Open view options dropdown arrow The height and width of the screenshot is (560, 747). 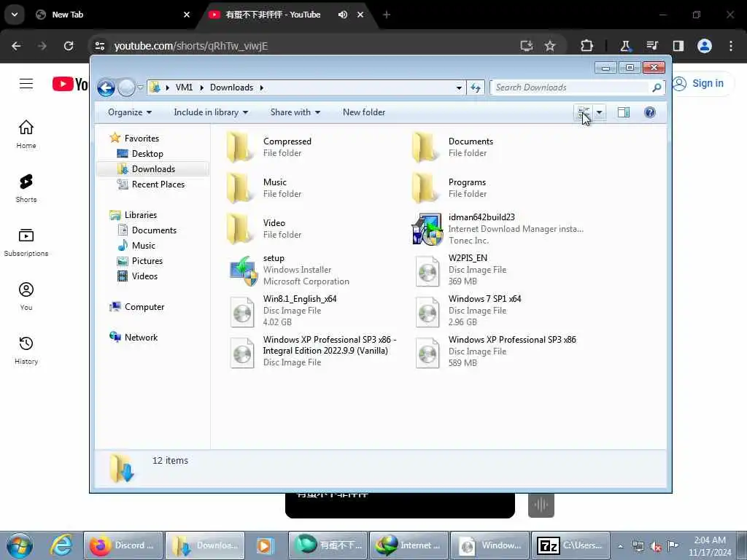600,112
